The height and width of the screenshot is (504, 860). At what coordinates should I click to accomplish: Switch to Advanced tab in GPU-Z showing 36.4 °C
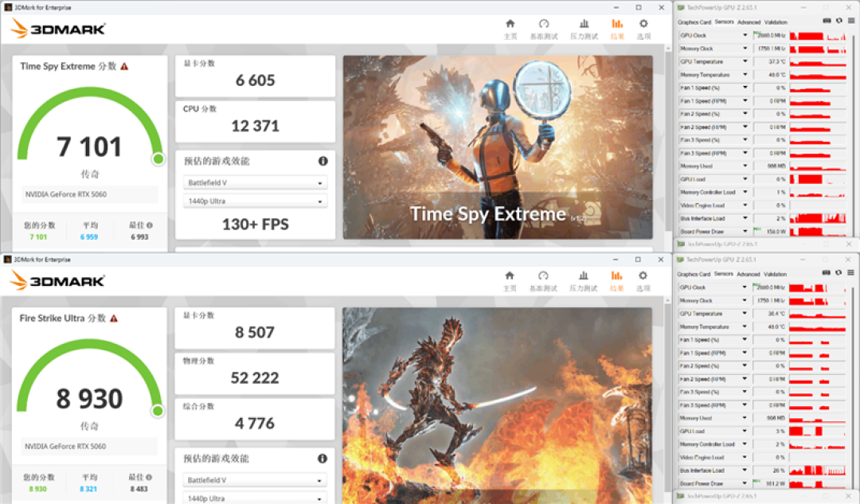tap(749, 274)
